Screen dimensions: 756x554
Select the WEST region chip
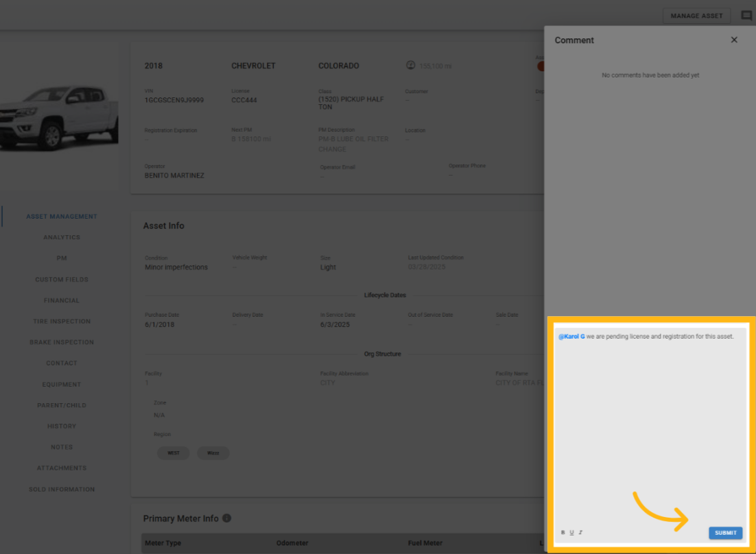(x=174, y=453)
